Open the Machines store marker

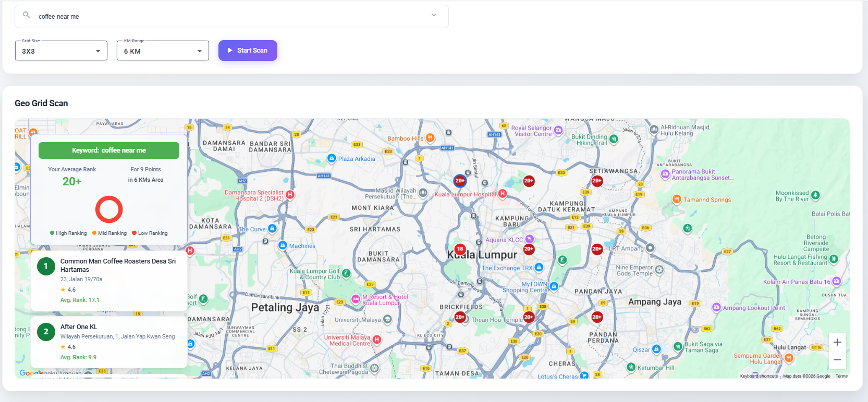283,245
